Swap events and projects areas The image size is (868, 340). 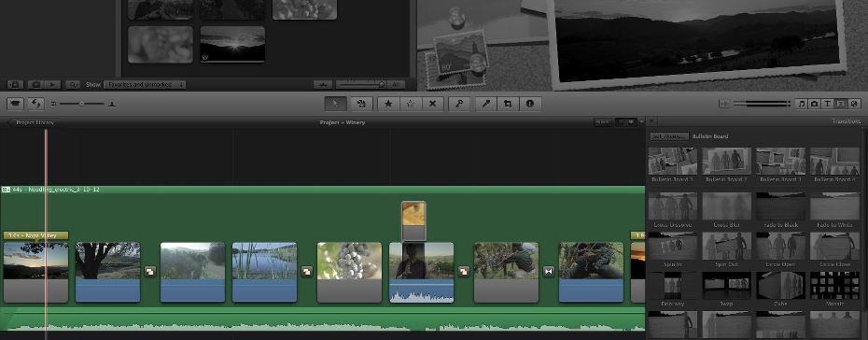coord(36,104)
